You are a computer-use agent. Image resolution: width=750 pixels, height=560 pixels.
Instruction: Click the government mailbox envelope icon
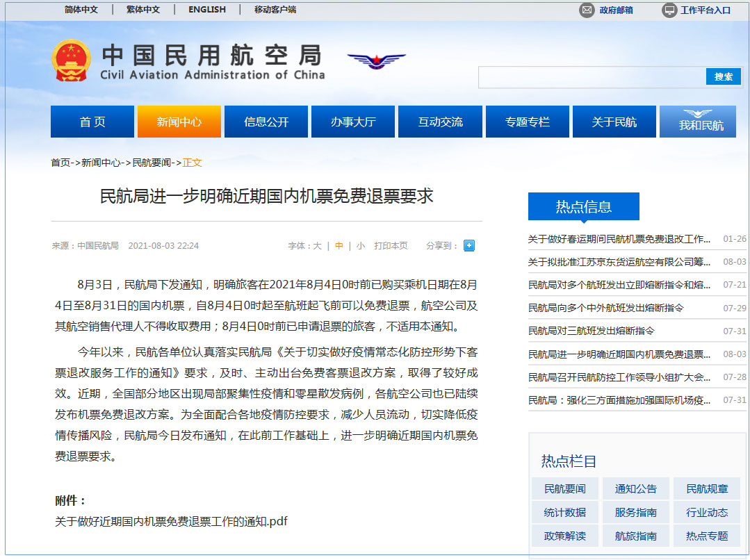pyautogui.click(x=587, y=10)
